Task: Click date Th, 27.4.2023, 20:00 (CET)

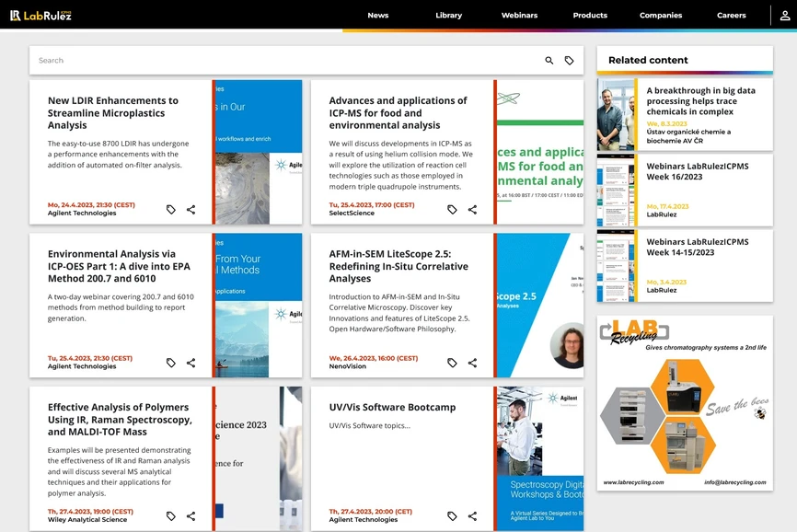Action: [371, 512]
